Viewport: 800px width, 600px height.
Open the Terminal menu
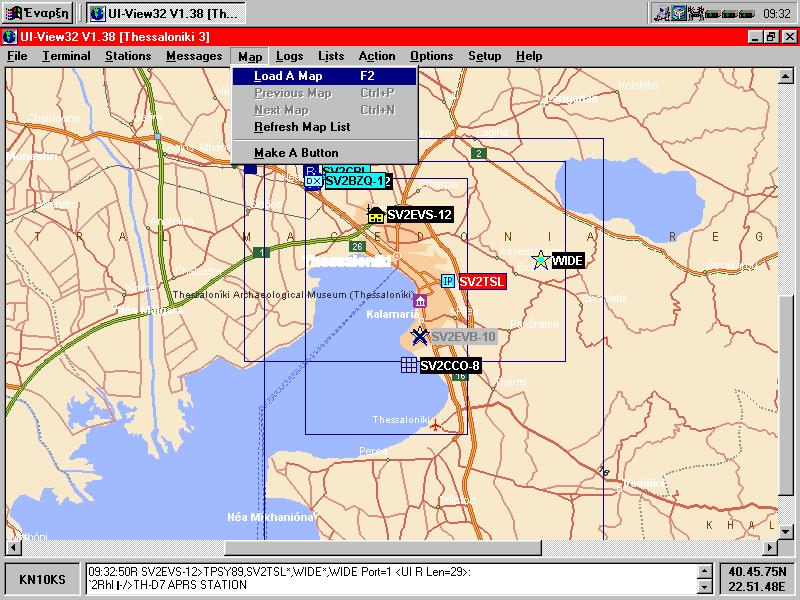(x=66, y=56)
